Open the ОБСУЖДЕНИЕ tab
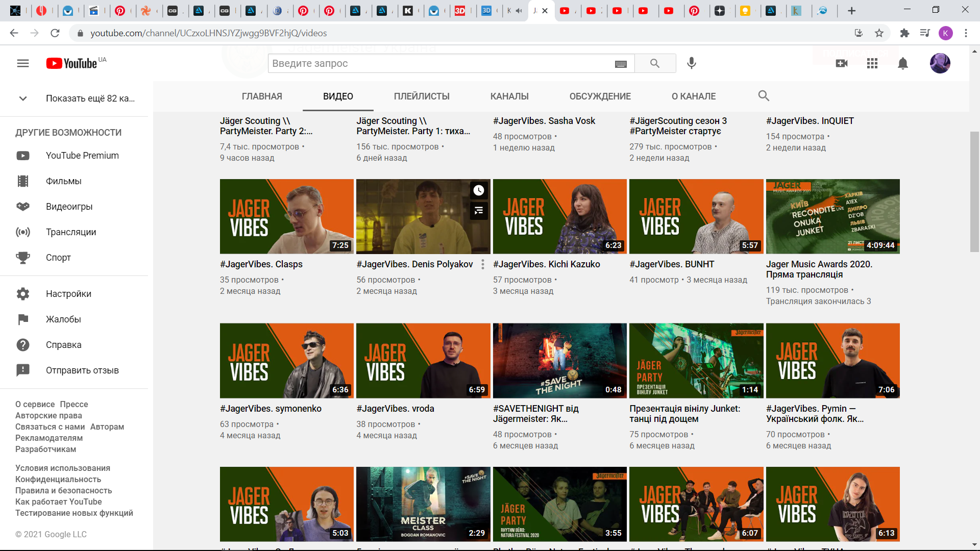 click(x=600, y=96)
